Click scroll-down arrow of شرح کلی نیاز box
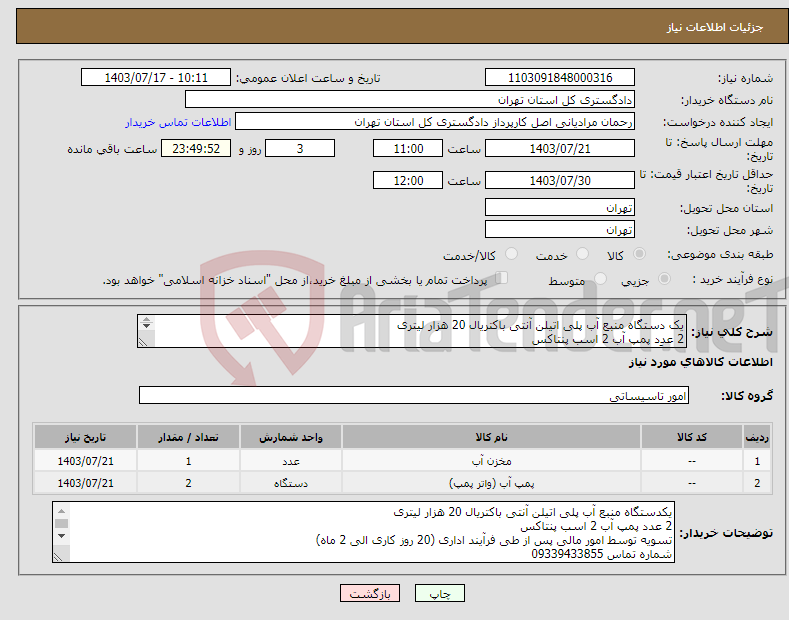This screenshot has height=620, width=789. click(x=146, y=326)
